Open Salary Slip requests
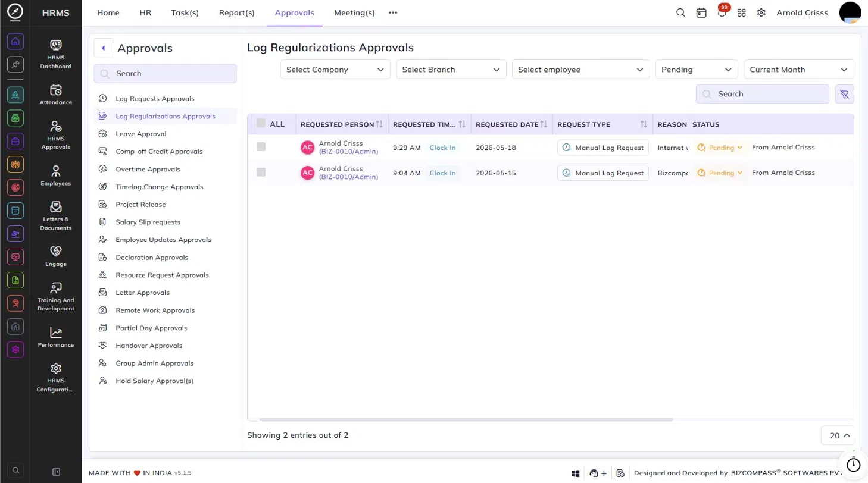Image resolution: width=868 pixels, height=483 pixels. tap(148, 222)
